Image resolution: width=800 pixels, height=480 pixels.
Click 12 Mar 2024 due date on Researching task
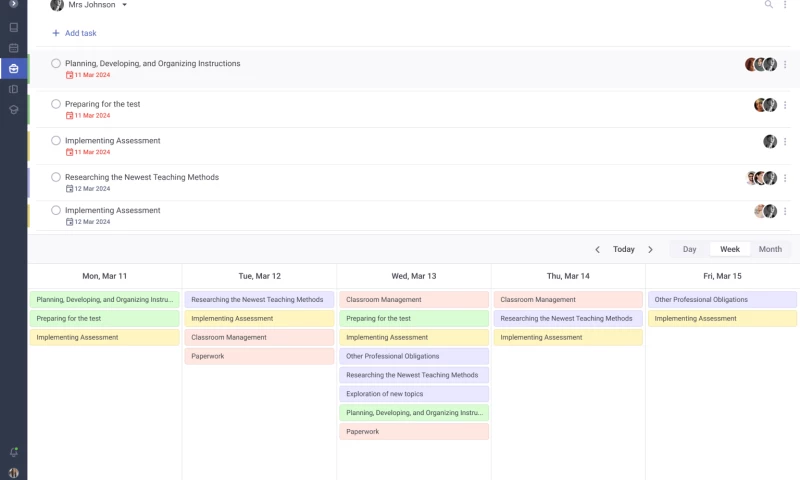coord(88,189)
